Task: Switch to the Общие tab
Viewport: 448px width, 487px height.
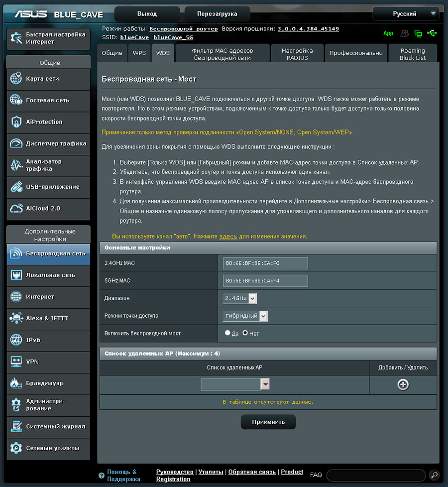Action: [x=112, y=53]
